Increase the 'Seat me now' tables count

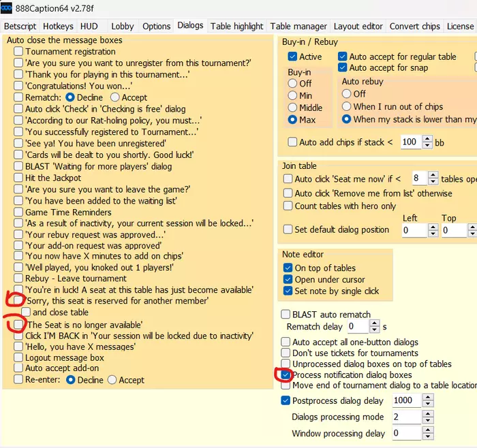click(x=433, y=175)
